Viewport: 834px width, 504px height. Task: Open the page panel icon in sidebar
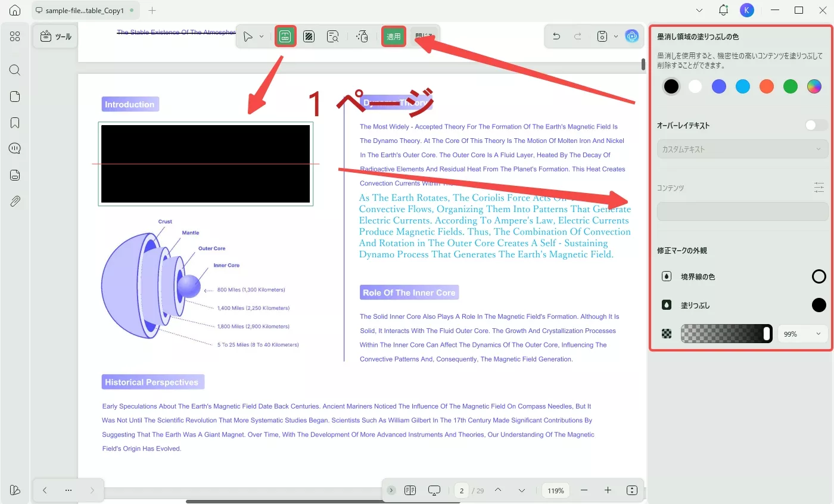[15, 97]
